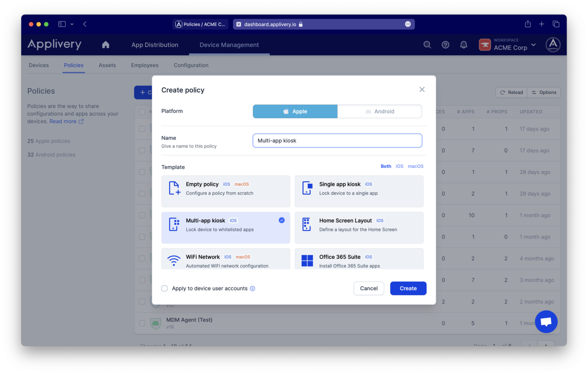Viewport: 588px width, 374px height.
Task: Select the Home Screen Layout template icon
Action: (x=307, y=224)
